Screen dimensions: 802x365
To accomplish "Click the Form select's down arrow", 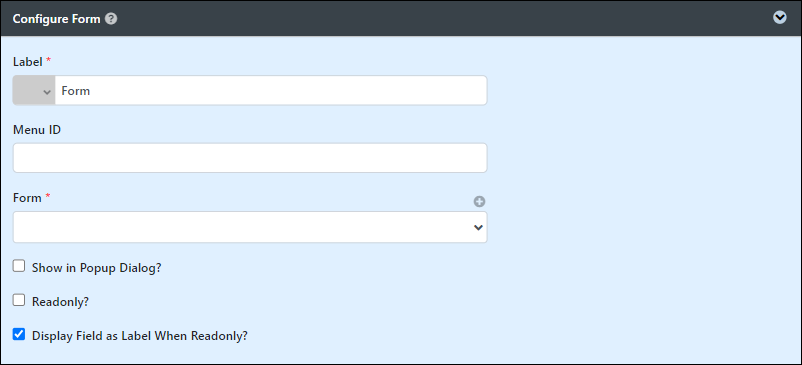I will (478, 227).
